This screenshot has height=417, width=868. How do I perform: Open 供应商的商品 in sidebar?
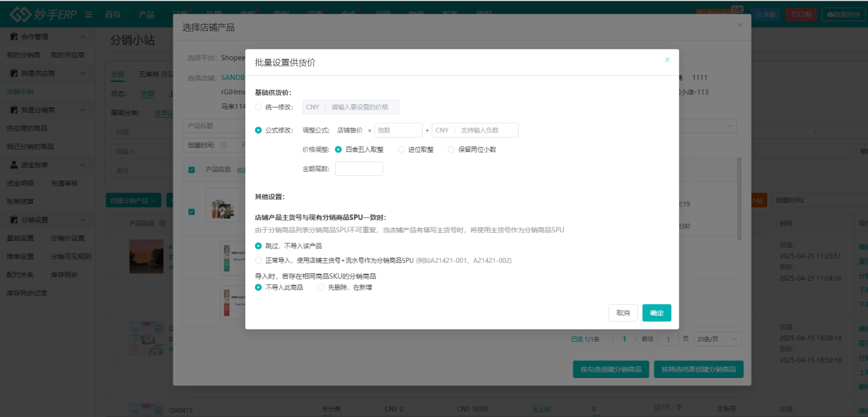point(27,128)
